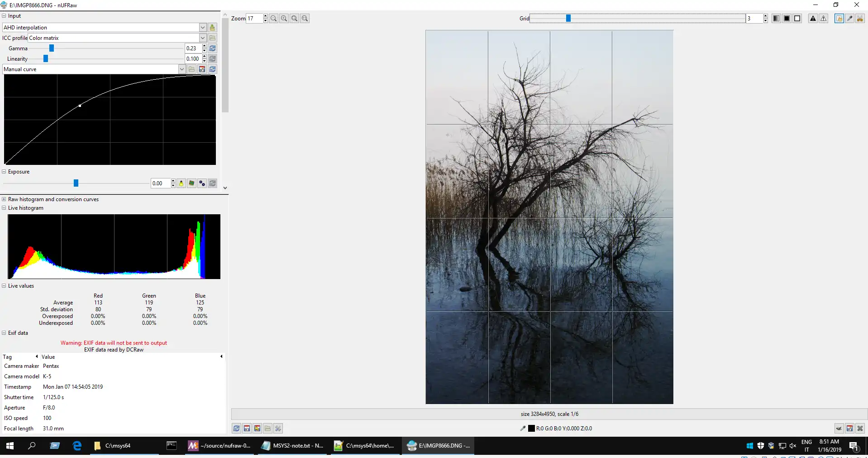Switch to the MSYS2-note.txt Notepad++ taskbar window
Image resolution: width=868 pixels, height=458 pixels.
[293, 446]
